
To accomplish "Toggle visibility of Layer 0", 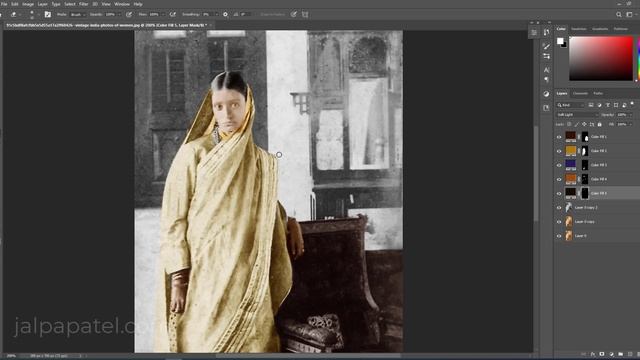I will point(559,236).
